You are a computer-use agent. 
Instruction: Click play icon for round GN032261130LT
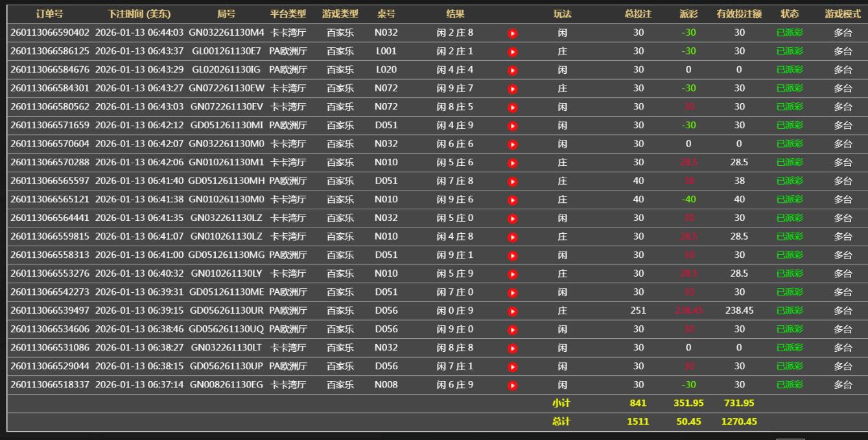pyautogui.click(x=513, y=348)
